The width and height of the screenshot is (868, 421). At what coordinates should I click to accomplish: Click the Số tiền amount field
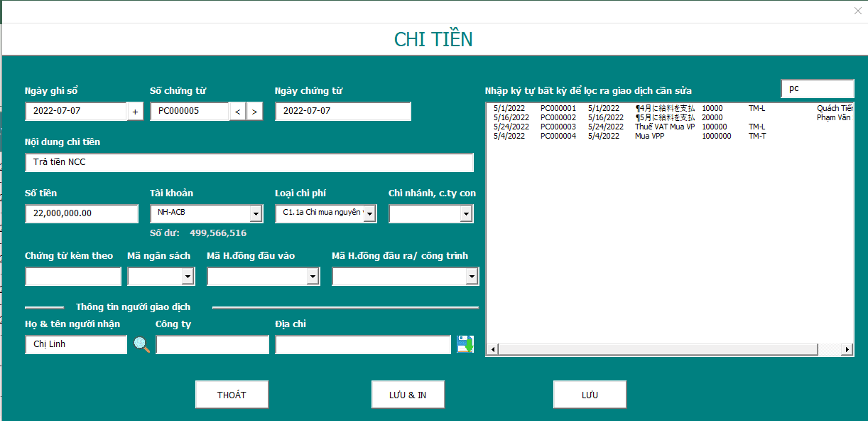[82, 214]
